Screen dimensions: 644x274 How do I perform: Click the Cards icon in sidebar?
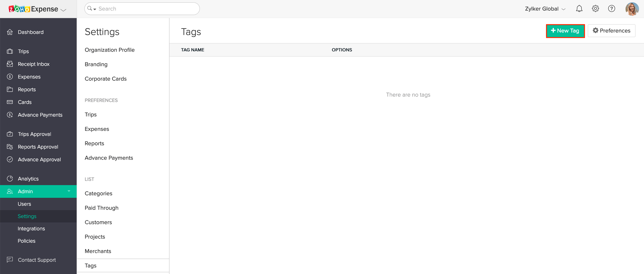pos(10,102)
